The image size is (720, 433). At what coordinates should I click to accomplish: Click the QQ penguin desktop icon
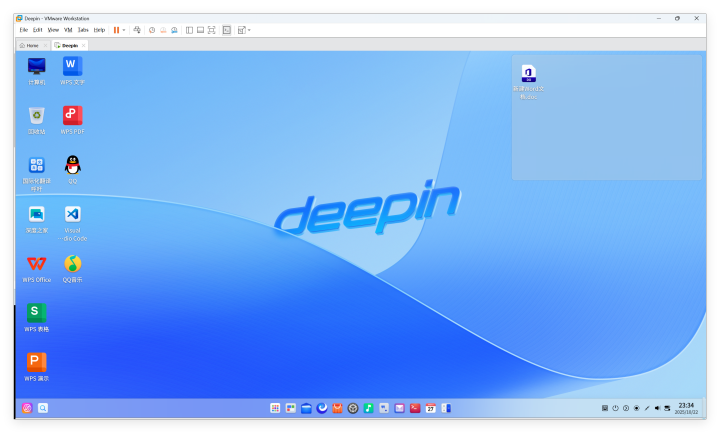point(73,165)
